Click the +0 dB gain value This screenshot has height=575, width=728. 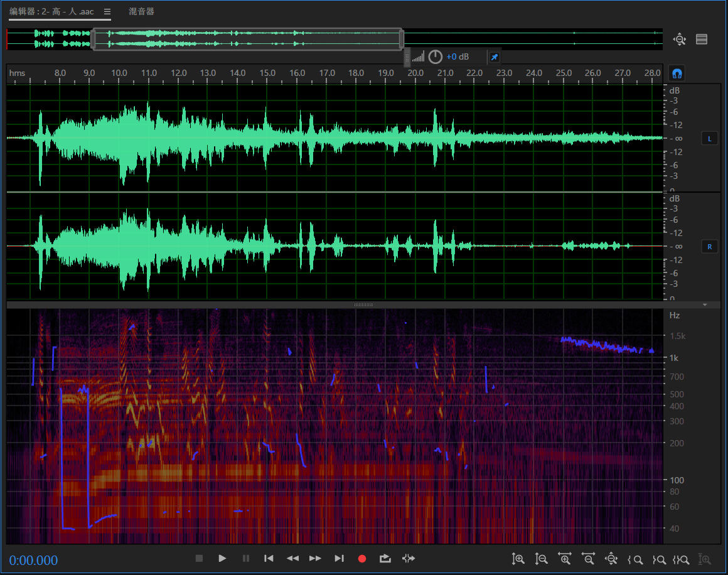click(458, 56)
